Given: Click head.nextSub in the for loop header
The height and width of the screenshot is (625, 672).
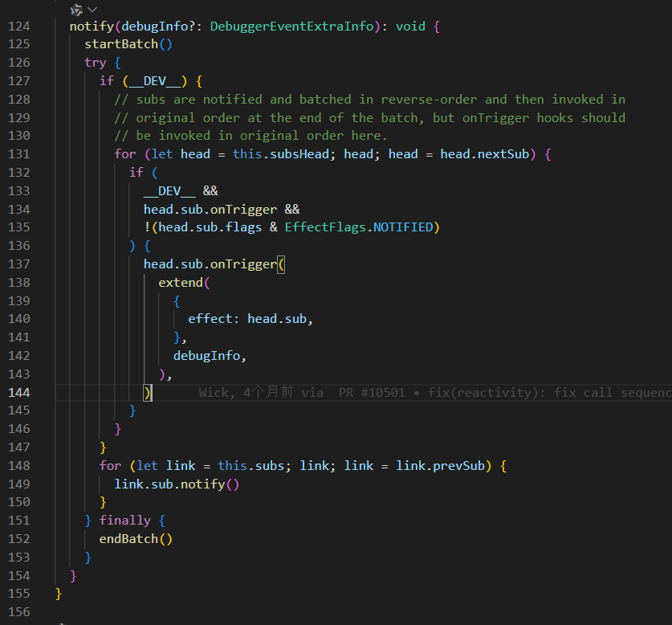Looking at the screenshot, I should pyautogui.click(x=485, y=154).
